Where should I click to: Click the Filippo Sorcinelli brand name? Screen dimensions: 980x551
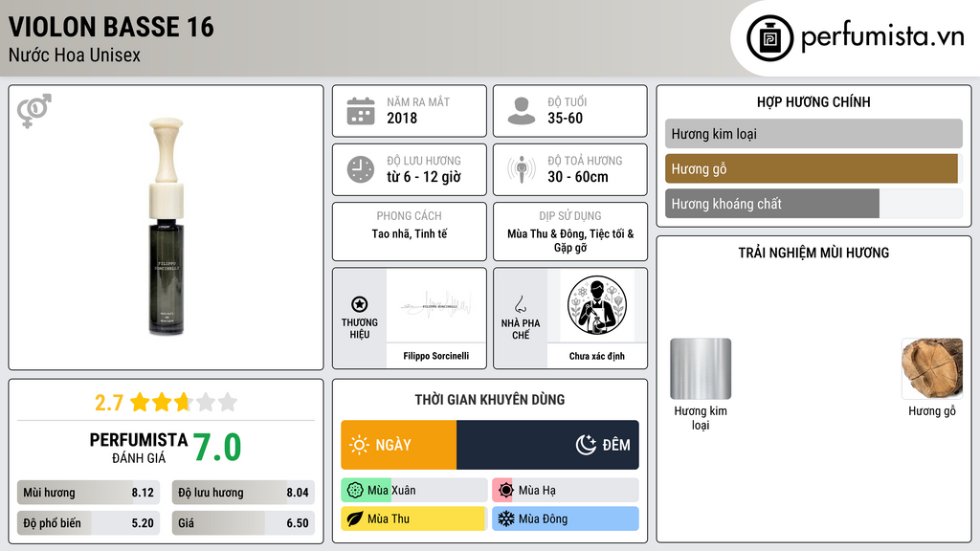[436, 356]
